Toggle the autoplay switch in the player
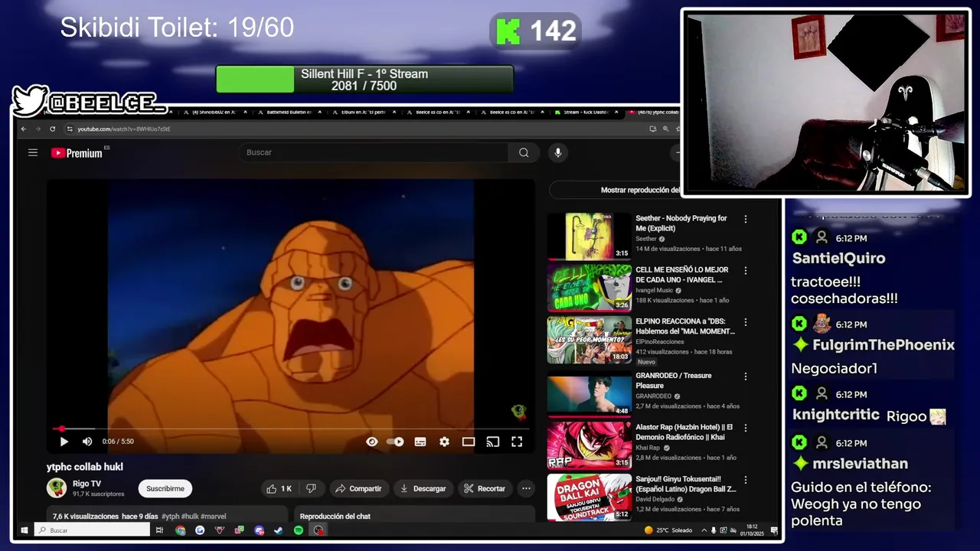This screenshot has height=551, width=980. pyautogui.click(x=395, y=442)
